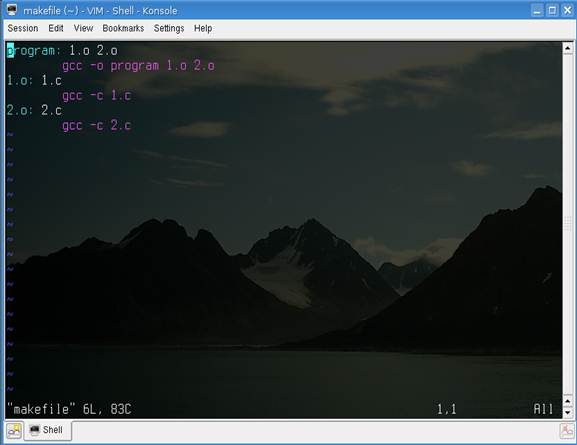
Task: Click the scrollbar down arrow at the bottom
Action: tap(567, 412)
